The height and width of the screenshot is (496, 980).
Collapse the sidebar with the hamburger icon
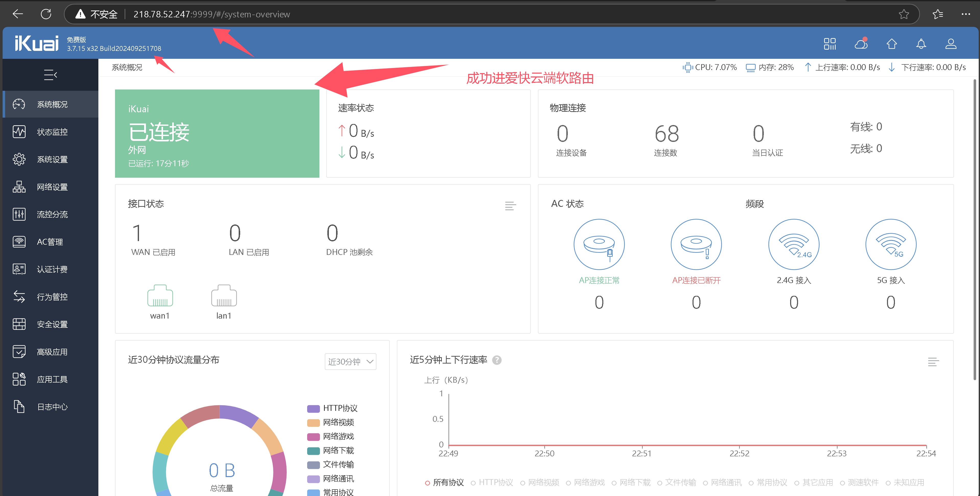pyautogui.click(x=50, y=75)
